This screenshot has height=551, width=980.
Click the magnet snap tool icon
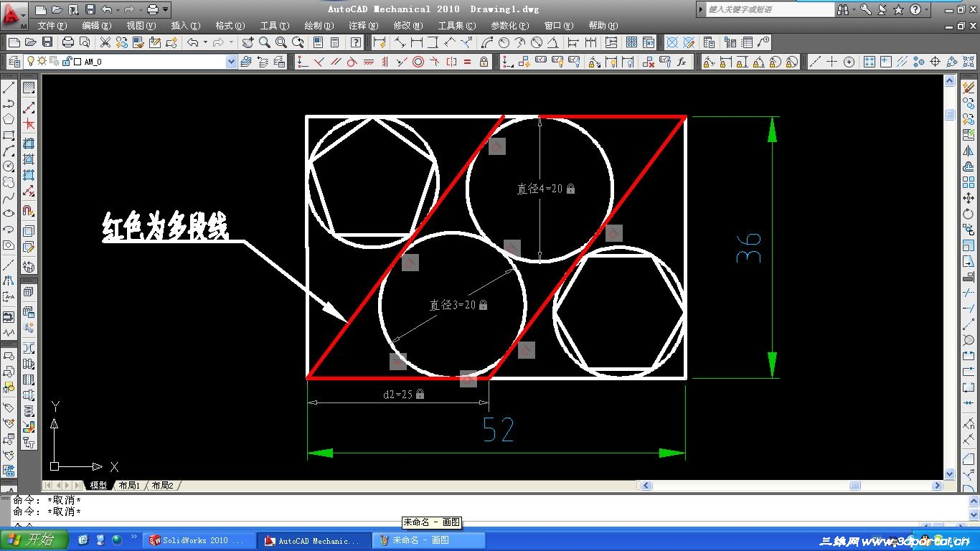coord(29,211)
